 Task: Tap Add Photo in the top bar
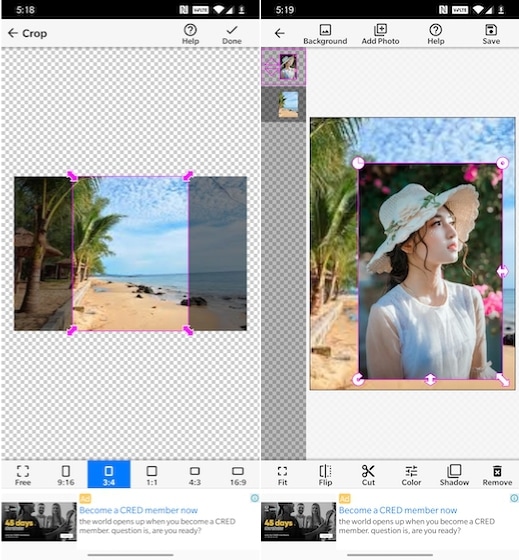[x=380, y=34]
